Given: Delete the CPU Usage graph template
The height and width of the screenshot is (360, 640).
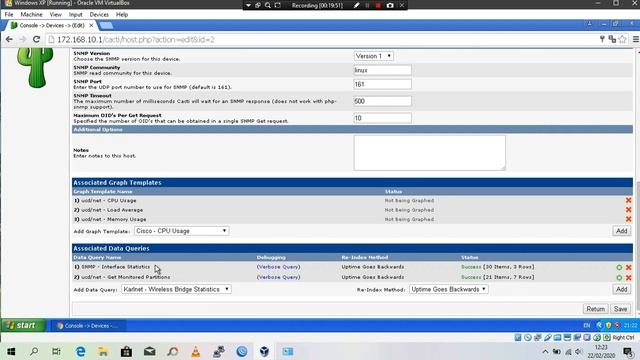Looking at the screenshot, I should (629, 200).
